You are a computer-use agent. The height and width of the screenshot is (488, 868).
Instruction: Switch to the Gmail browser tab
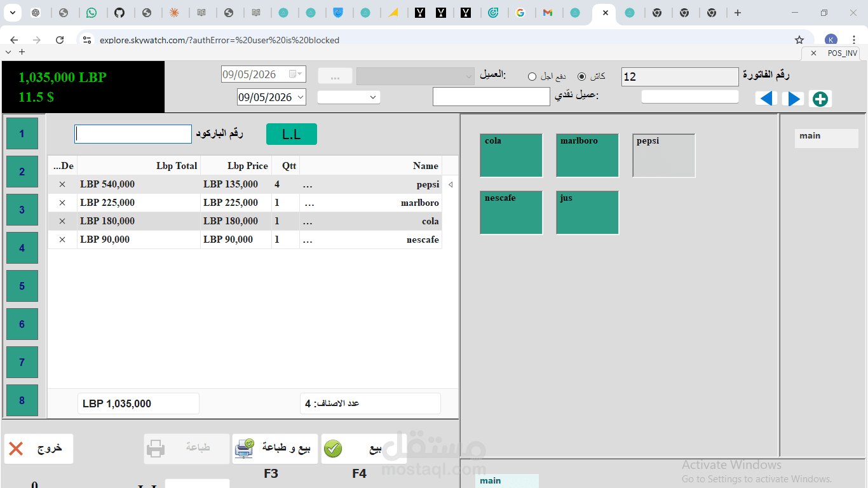(548, 13)
